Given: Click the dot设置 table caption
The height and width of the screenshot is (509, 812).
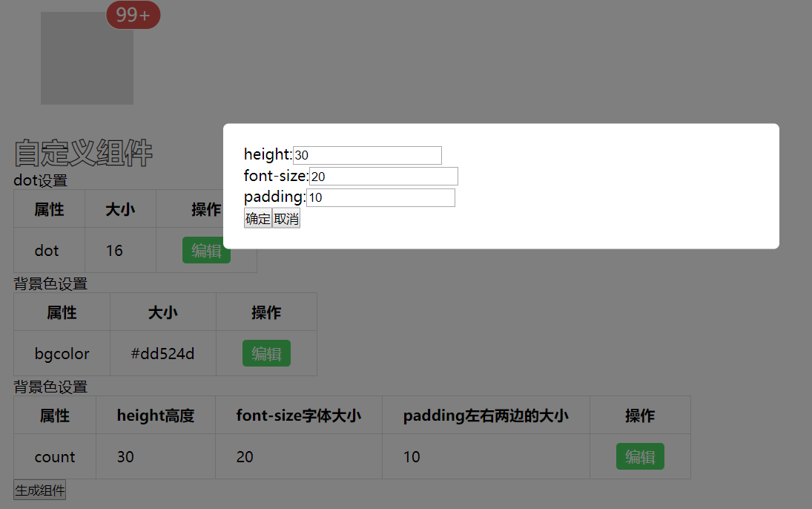Looking at the screenshot, I should 40,180.
